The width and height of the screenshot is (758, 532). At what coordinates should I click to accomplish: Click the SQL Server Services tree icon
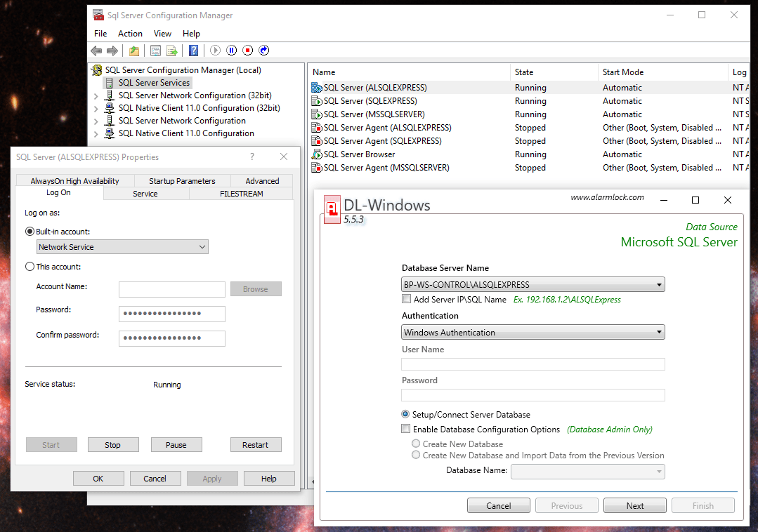coord(110,83)
